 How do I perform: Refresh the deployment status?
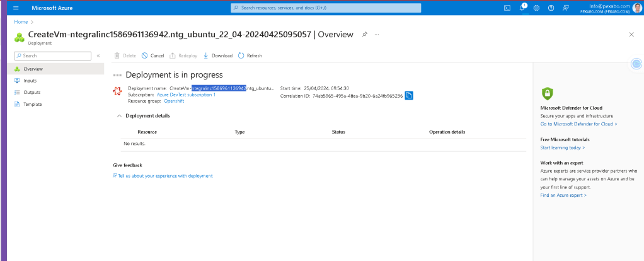coord(250,55)
